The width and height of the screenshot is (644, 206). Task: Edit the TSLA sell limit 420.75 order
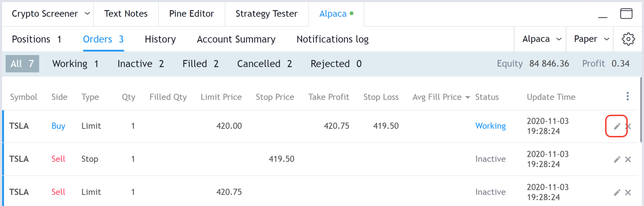pyautogui.click(x=617, y=193)
